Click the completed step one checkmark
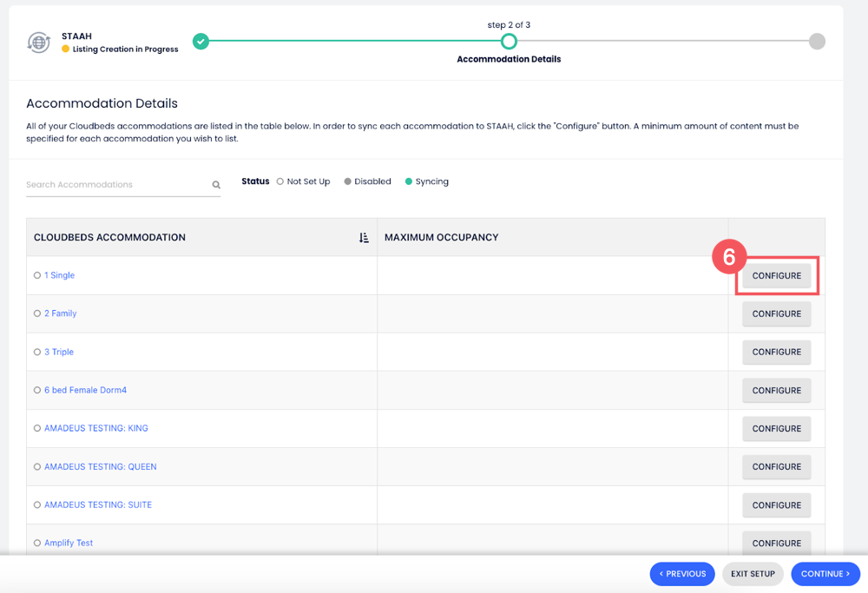Viewport: 868px width, 593px height. click(x=201, y=42)
